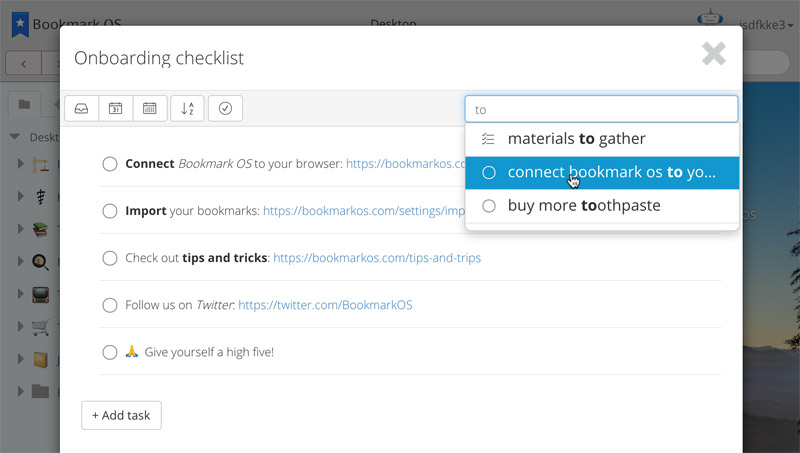The image size is (800, 453).
Task: Open the twitter.com/BookmarkOS link
Action: pyautogui.click(x=325, y=305)
